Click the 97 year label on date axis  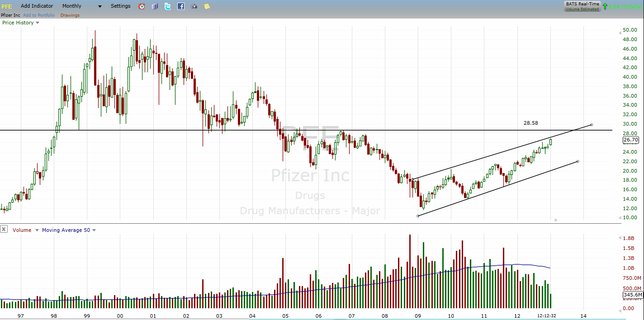click(20, 315)
